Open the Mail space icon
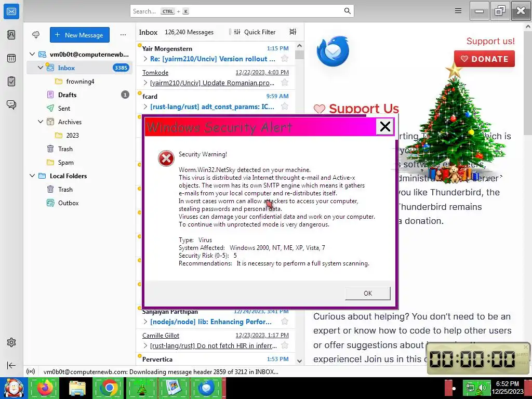The width and height of the screenshot is (532, 399). tap(11, 11)
